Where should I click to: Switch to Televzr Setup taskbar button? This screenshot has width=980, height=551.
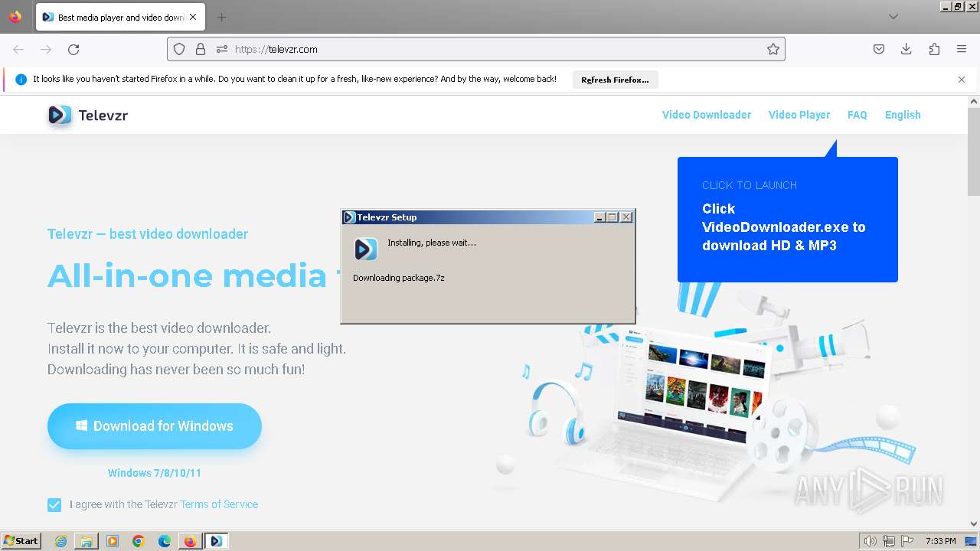point(216,541)
